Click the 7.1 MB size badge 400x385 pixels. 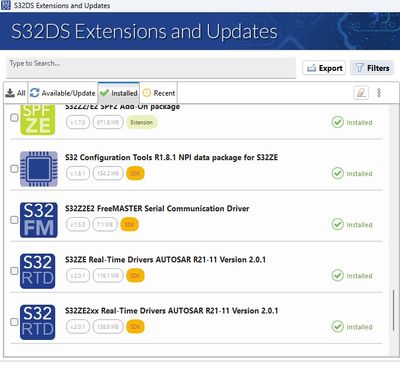tap(105, 224)
